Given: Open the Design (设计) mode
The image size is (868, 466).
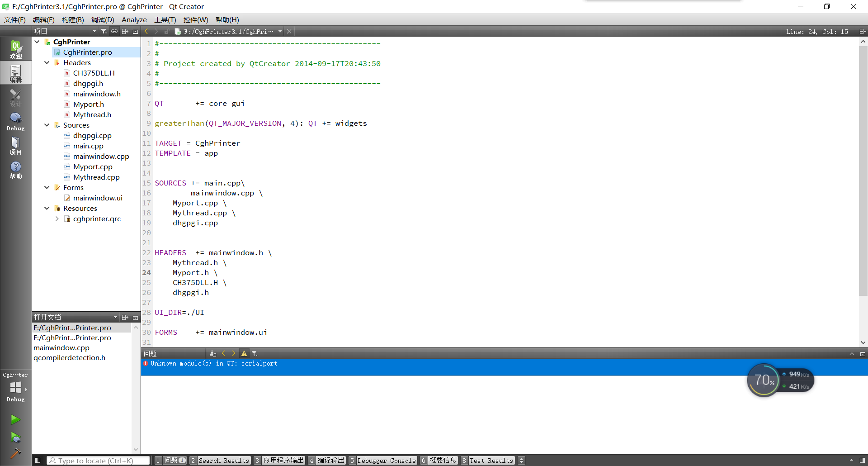Looking at the screenshot, I should point(15,97).
